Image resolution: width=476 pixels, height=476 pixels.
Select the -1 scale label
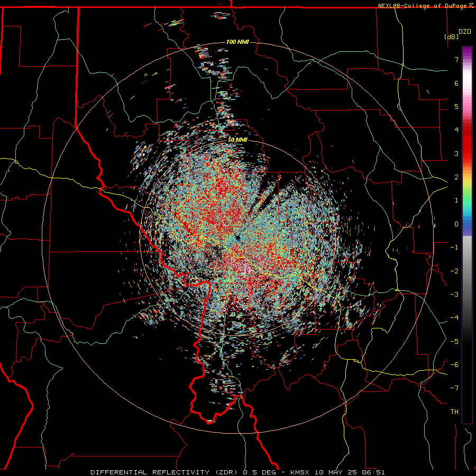pos(454,248)
